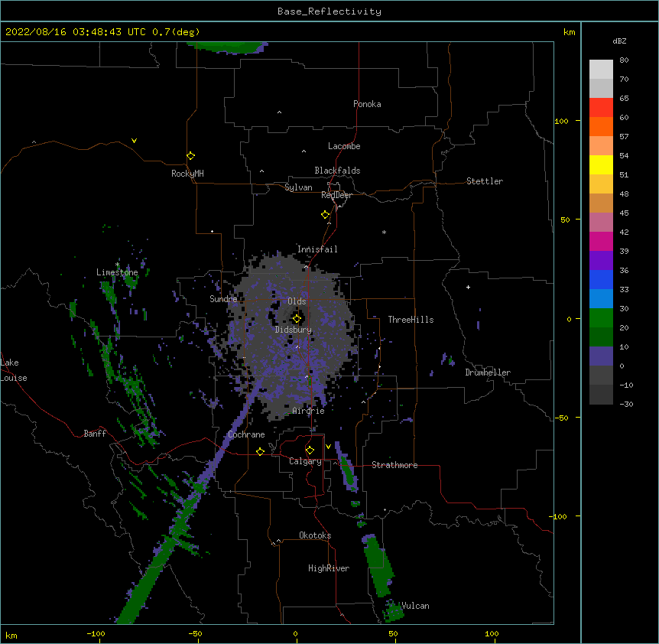This screenshot has height=644, width=659.
Task: Click the Lacombe city label
Action: pyautogui.click(x=344, y=146)
